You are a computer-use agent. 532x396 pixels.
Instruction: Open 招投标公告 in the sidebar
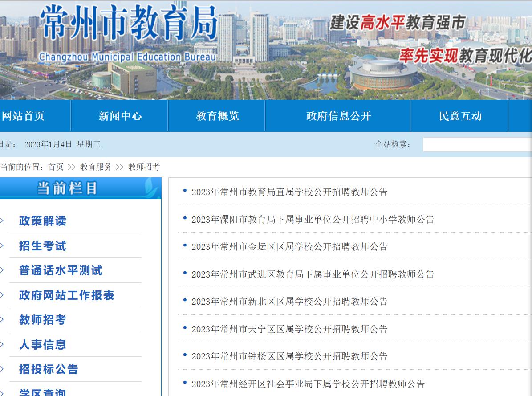tap(49, 369)
